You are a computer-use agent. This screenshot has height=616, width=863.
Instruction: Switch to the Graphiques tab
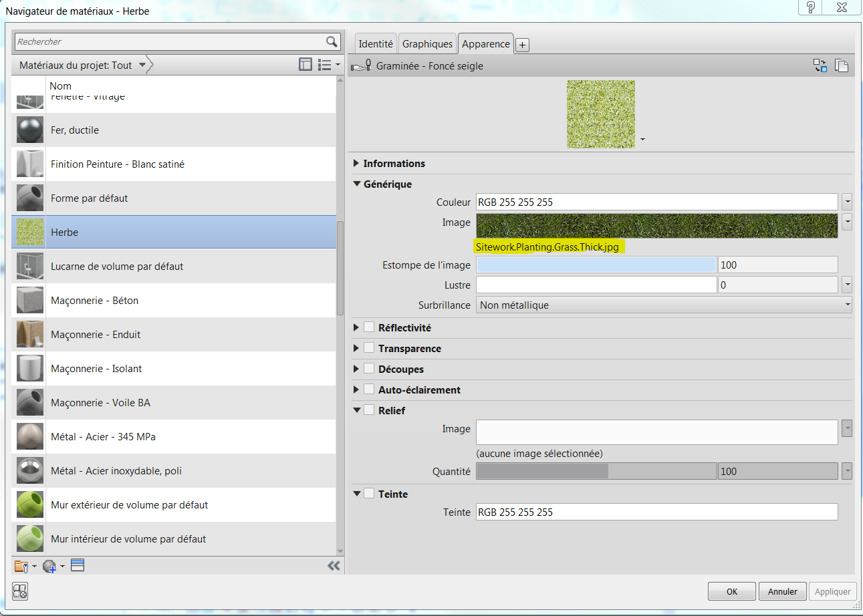click(427, 44)
